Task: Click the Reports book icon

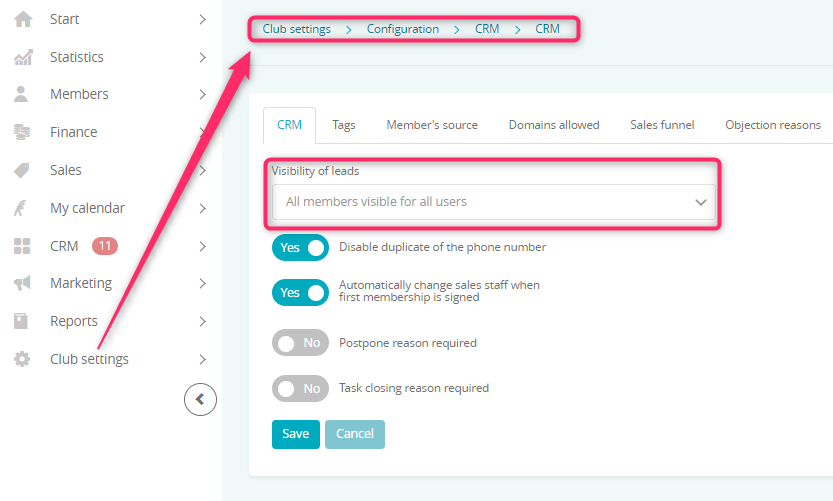Action: pos(21,321)
